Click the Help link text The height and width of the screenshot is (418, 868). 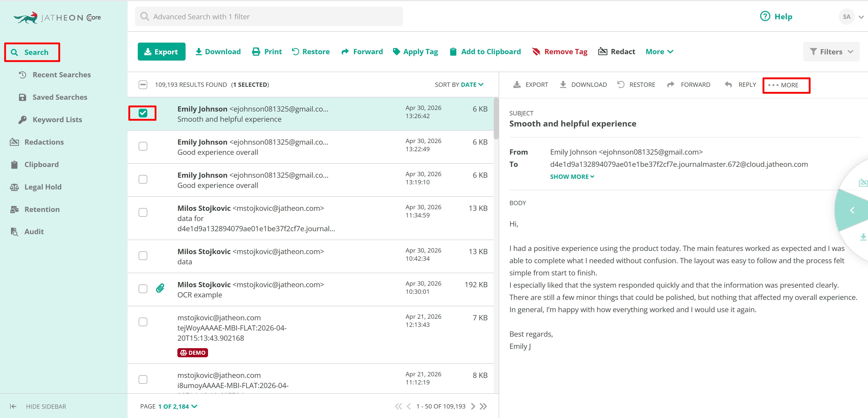tap(783, 17)
